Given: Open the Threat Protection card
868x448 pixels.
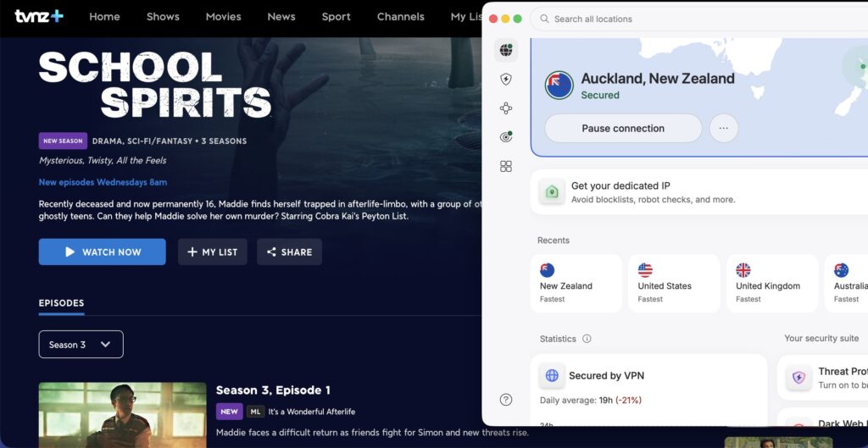Looking at the screenshot, I should 822,378.
